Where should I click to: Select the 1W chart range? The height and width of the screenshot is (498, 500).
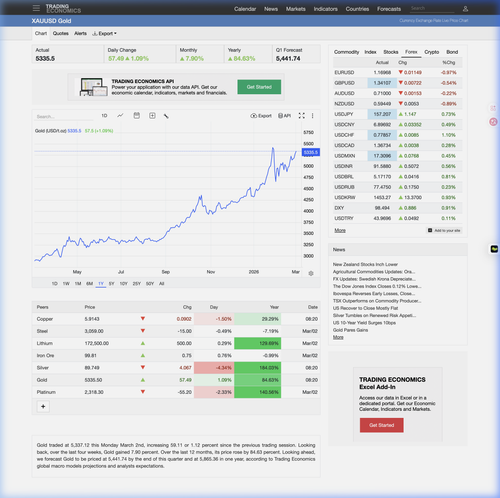click(x=66, y=284)
